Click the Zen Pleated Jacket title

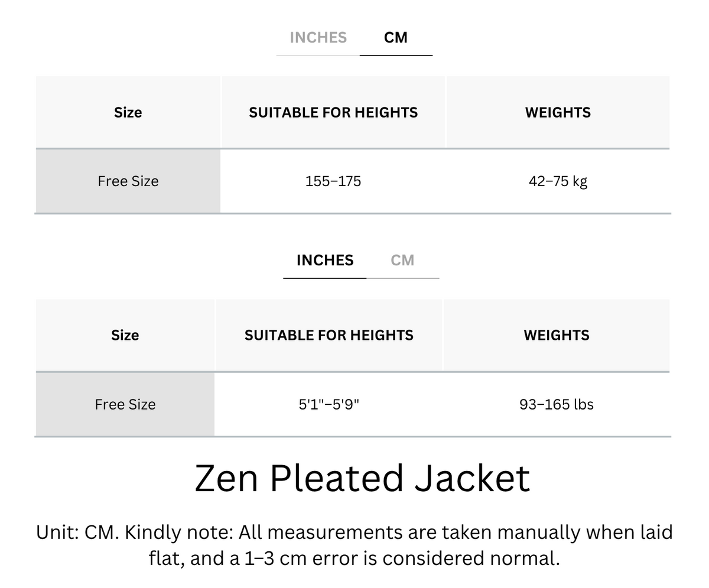click(362, 477)
